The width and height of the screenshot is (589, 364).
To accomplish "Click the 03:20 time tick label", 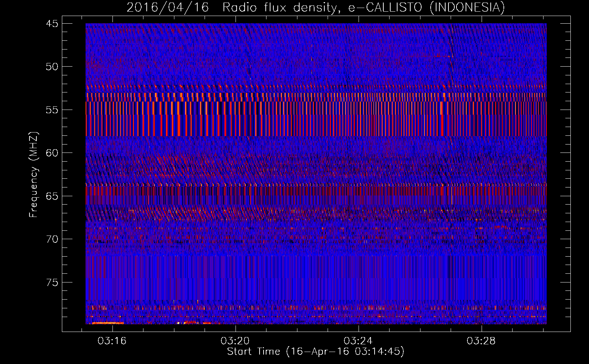I will [235, 341].
